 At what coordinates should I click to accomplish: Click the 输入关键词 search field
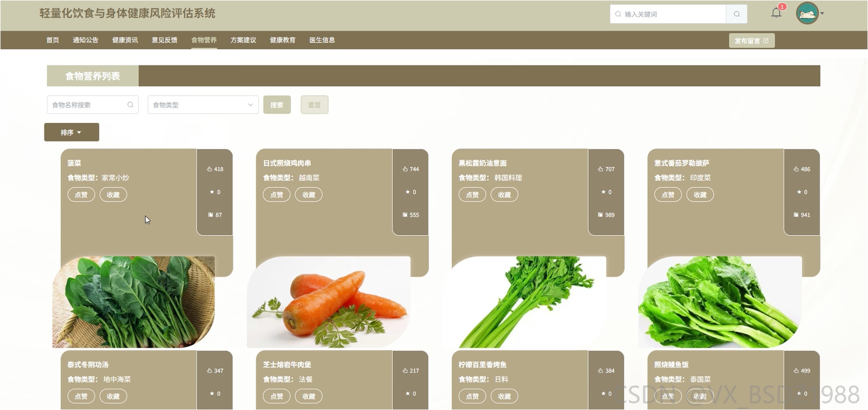tap(668, 14)
